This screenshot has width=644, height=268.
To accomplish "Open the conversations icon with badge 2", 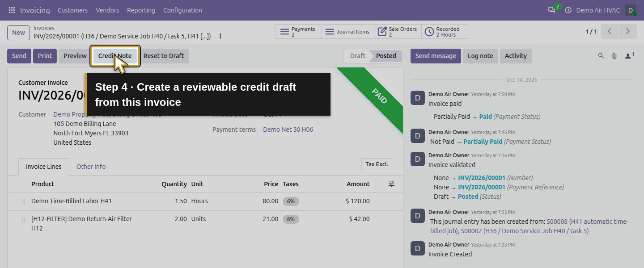I will pos(552,10).
